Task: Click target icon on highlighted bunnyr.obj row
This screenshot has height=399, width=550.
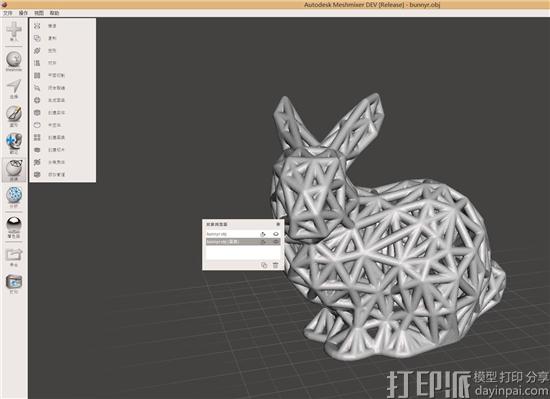Action: 263,242
